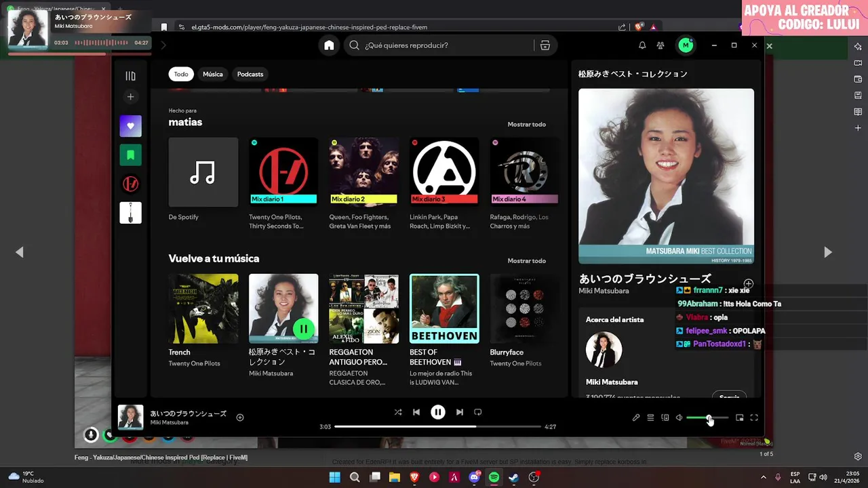Image resolution: width=868 pixels, height=488 pixels.
Task: Toggle shuffle in the player bar
Action: tap(398, 412)
